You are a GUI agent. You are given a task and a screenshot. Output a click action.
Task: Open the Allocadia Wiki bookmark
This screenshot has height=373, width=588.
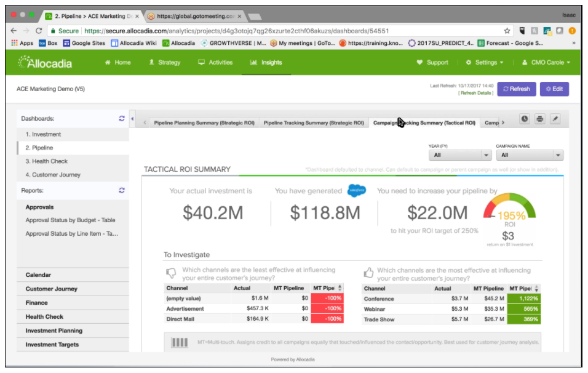tap(134, 43)
